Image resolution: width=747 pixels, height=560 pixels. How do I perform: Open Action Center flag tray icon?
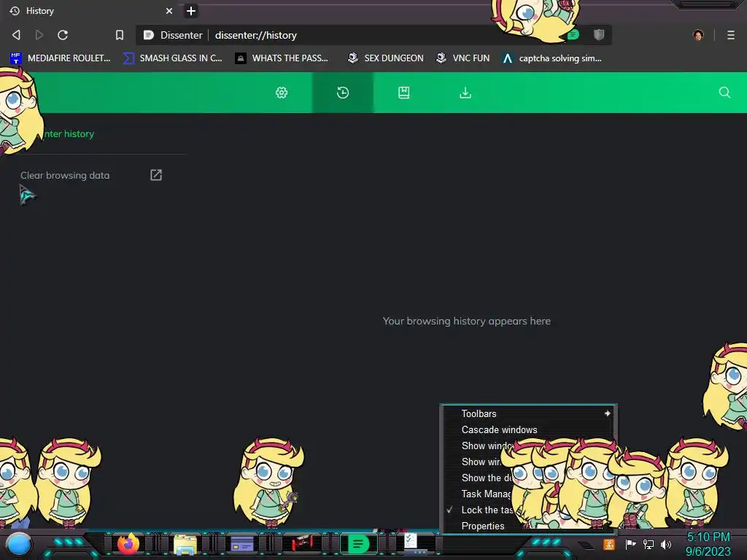point(630,544)
